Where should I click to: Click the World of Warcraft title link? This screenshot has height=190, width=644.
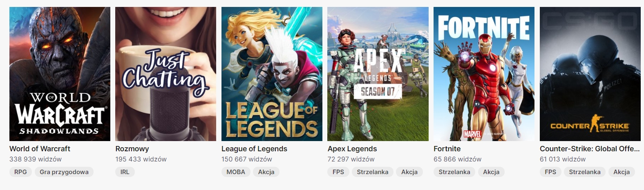40,149
